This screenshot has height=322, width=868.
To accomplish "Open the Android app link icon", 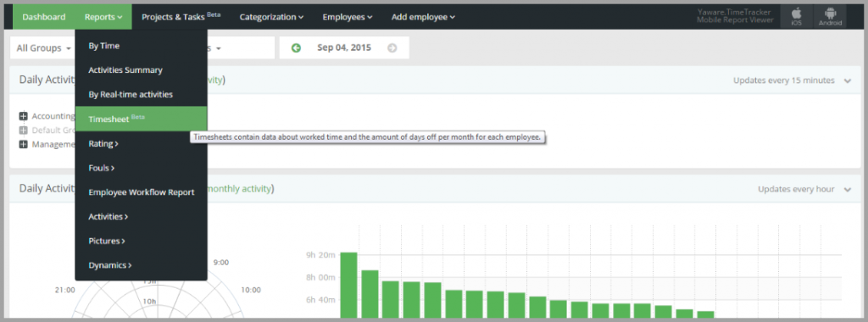I will tap(830, 17).
